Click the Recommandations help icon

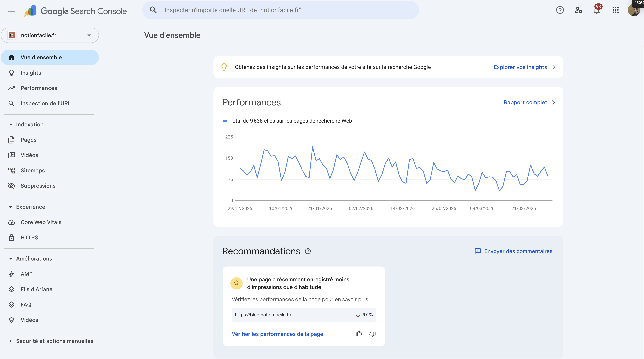tap(308, 251)
